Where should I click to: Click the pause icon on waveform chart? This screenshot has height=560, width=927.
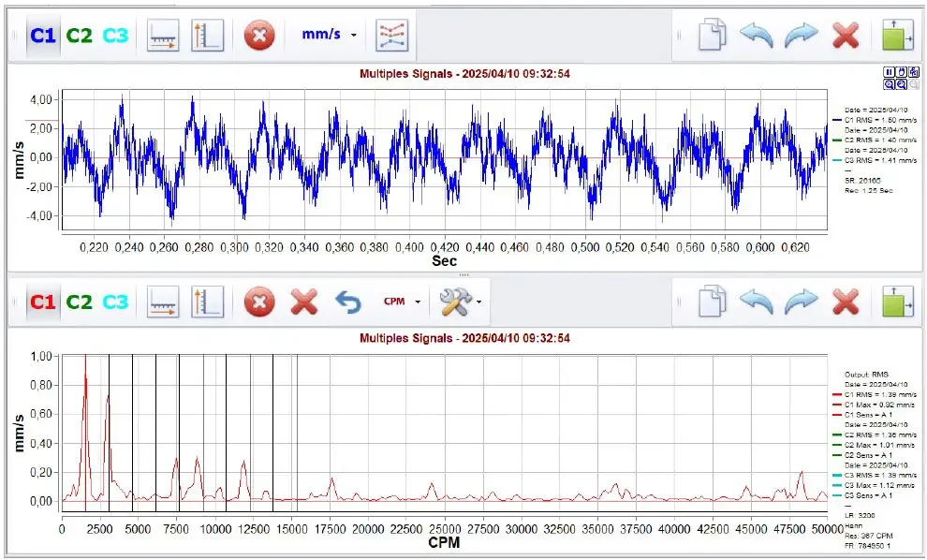[889, 71]
